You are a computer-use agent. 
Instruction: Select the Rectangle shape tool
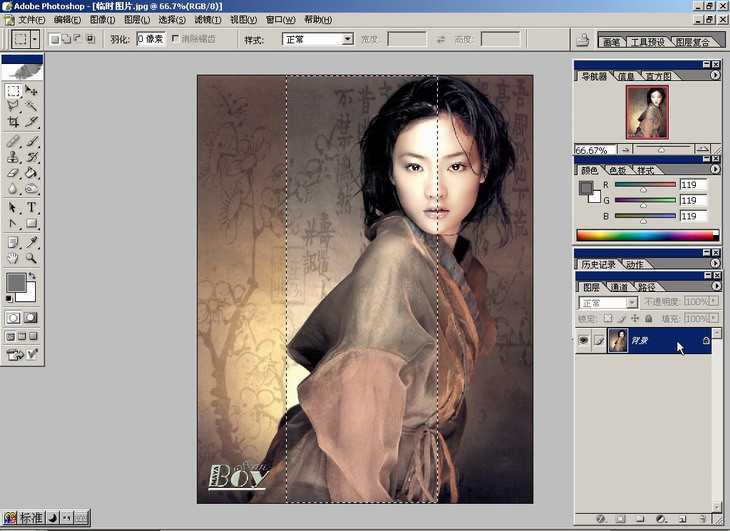point(31,223)
